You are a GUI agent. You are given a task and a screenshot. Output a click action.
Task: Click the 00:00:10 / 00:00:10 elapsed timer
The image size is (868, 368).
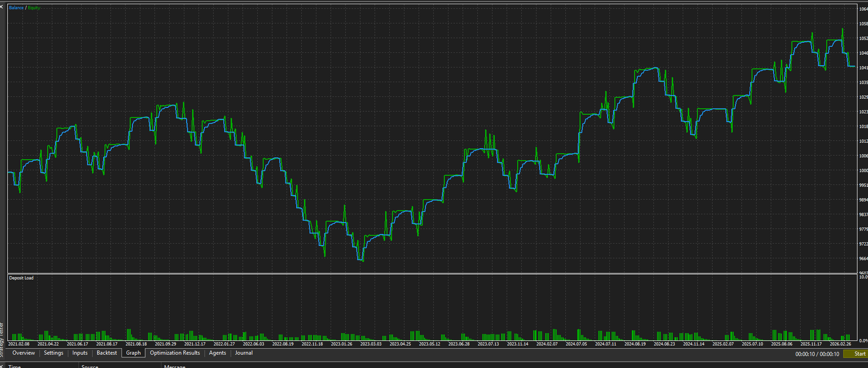point(817,354)
